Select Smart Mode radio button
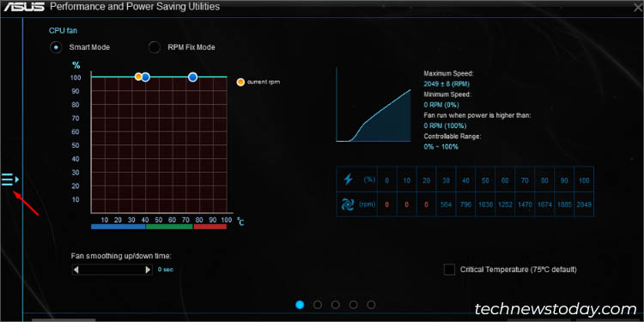Screen dimensions: 644x322 point(56,47)
